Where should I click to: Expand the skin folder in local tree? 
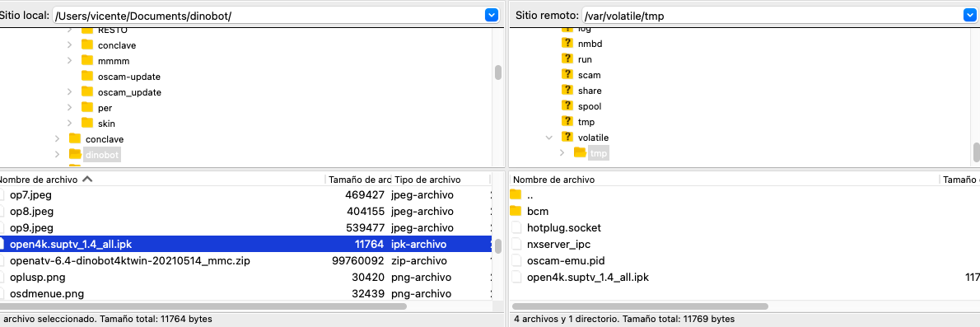coord(70,124)
